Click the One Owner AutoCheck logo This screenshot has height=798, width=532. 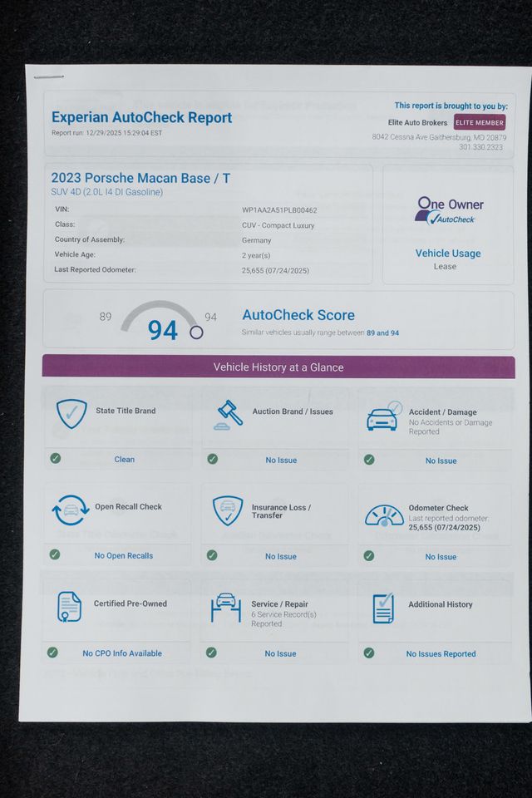[449, 210]
